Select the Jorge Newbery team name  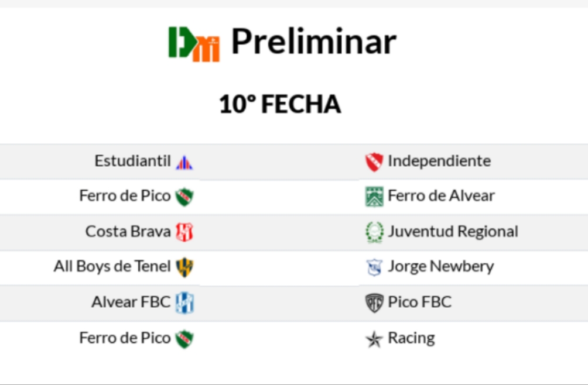440,267
